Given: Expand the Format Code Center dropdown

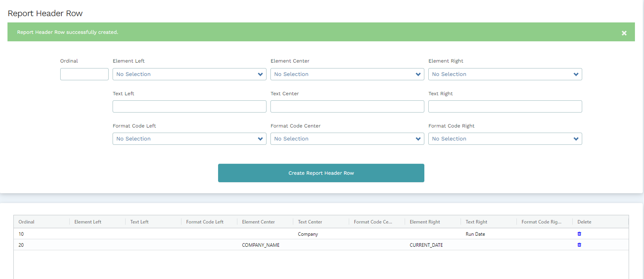Looking at the screenshot, I should tap(347, 139).
